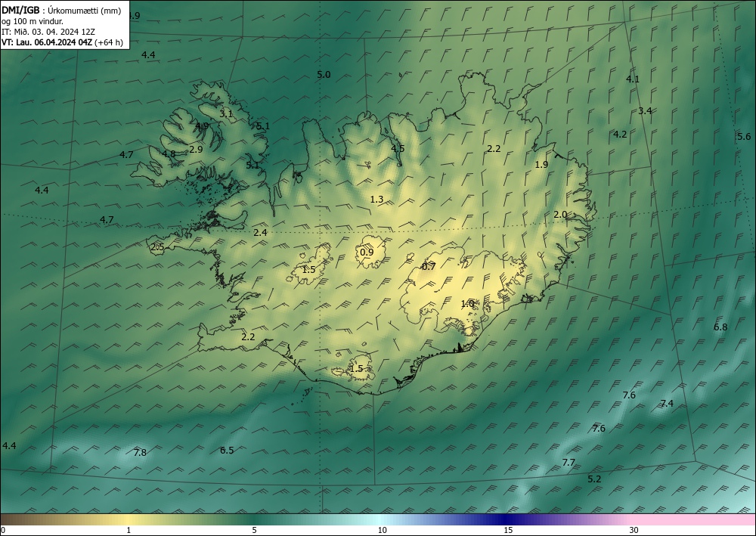Select the 6.5 value south of Iceland
Image resolution: width=756 pixels, height=536 pixels.
point(227,451)
